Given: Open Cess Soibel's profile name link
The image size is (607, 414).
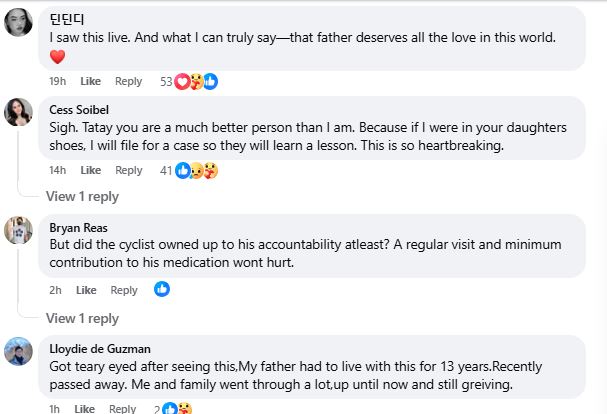Looking at the screenshot, I should click(x=80, y=109).
